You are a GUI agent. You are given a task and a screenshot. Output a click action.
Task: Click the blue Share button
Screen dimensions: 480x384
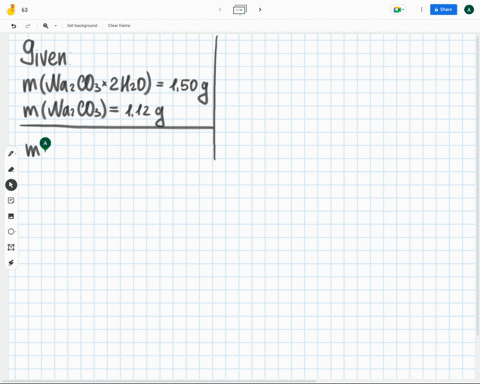pyautogui.click(x=443, y=10)
